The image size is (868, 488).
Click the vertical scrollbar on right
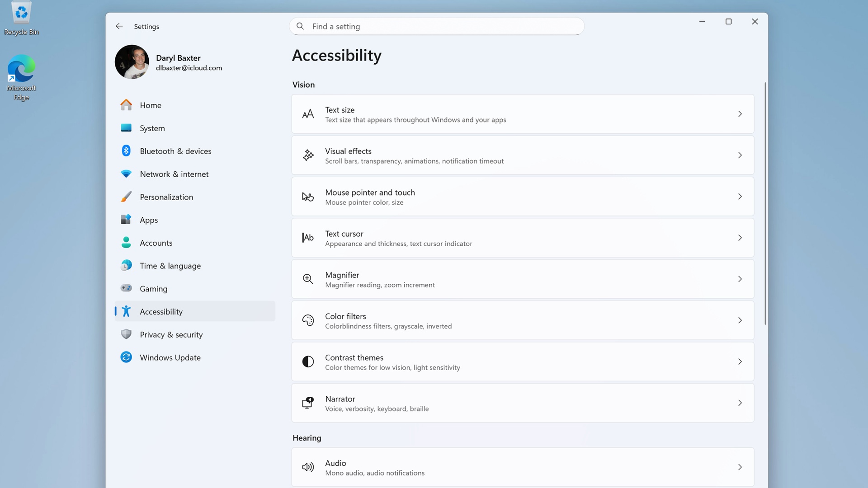[x=765, y=203]
